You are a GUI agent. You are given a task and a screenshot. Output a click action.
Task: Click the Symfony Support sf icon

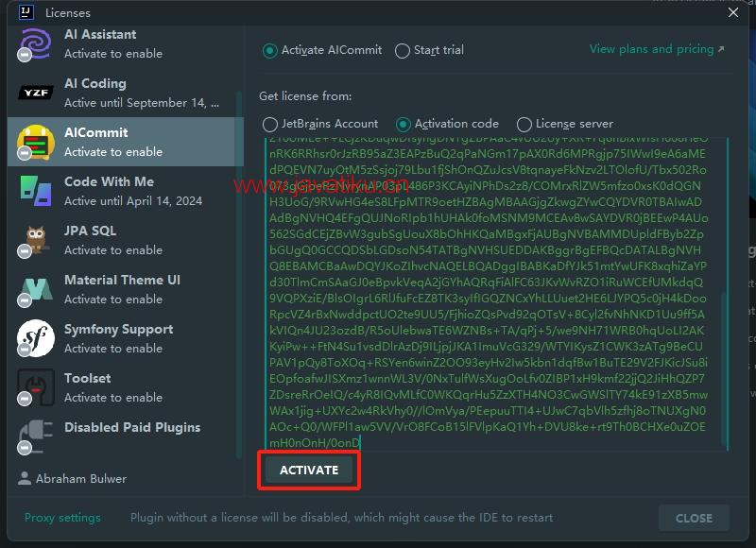tap(35, 338)
